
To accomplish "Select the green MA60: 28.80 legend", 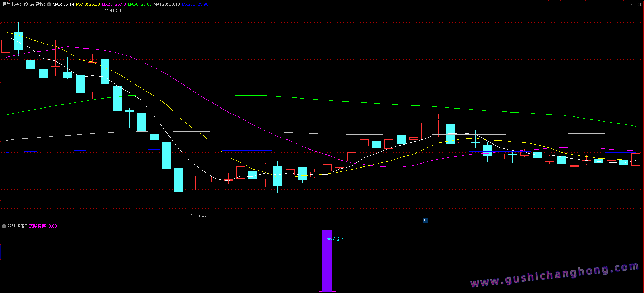I will point(140,4).
